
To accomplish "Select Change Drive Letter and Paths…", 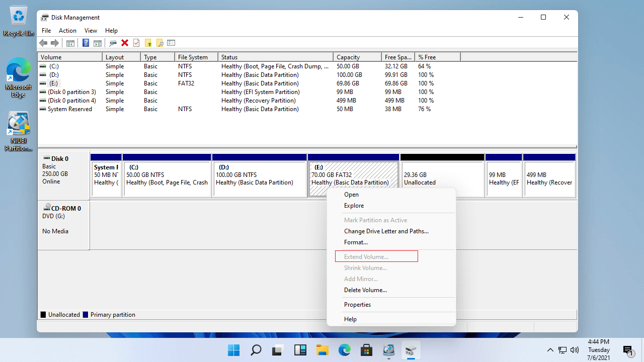I will tap(386, 231).
